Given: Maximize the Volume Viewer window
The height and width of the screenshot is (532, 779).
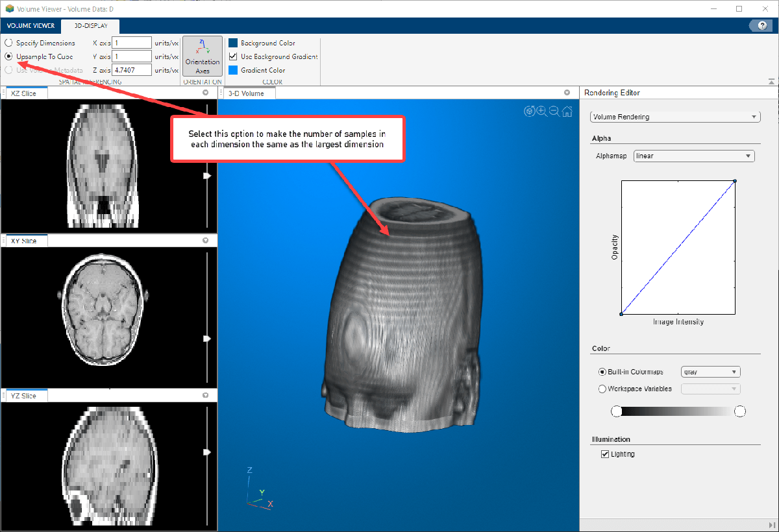Looking at the screenshot, I should [x=739, y=8].
